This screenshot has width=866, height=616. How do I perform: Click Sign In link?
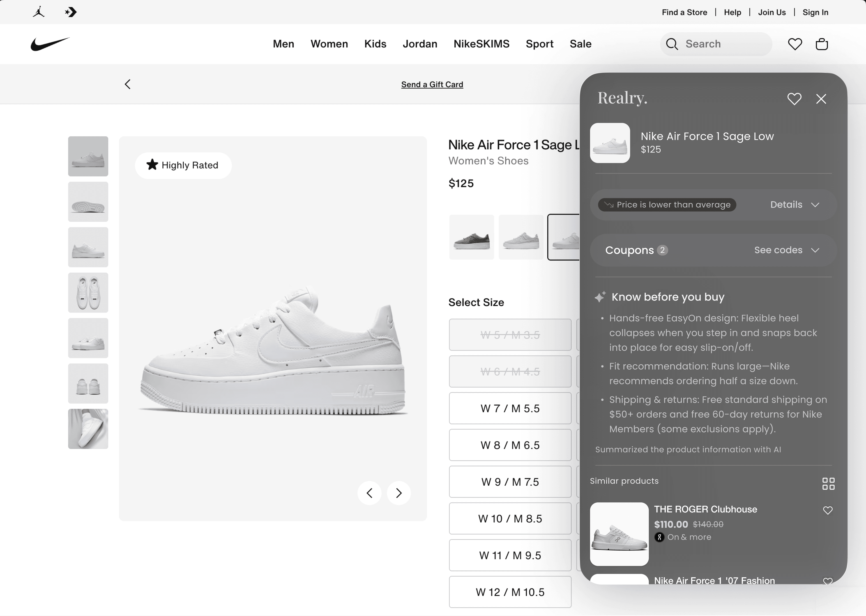(815, 13)
